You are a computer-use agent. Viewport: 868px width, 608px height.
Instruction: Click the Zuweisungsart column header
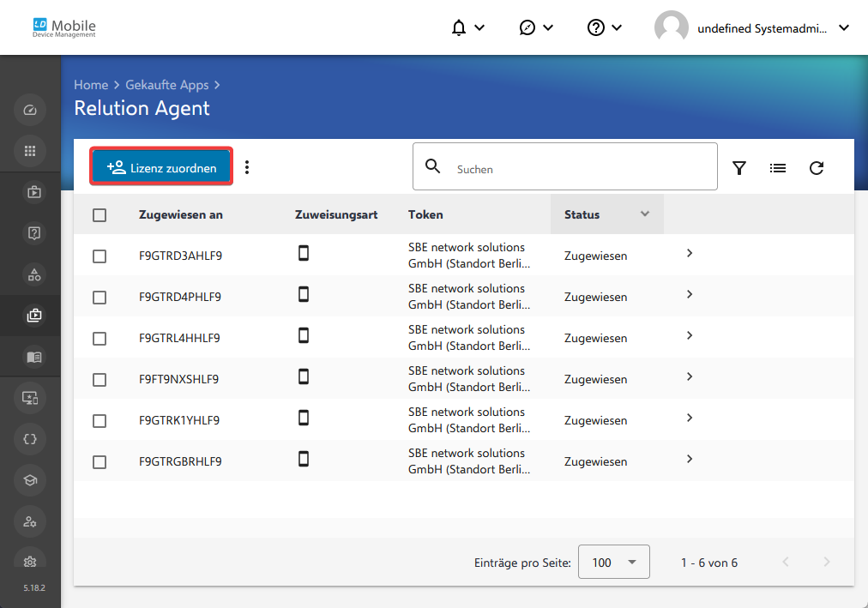[336, 214]
